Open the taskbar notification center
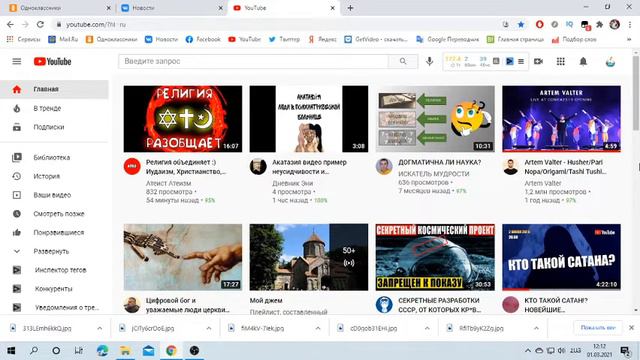 pos(625,351)
